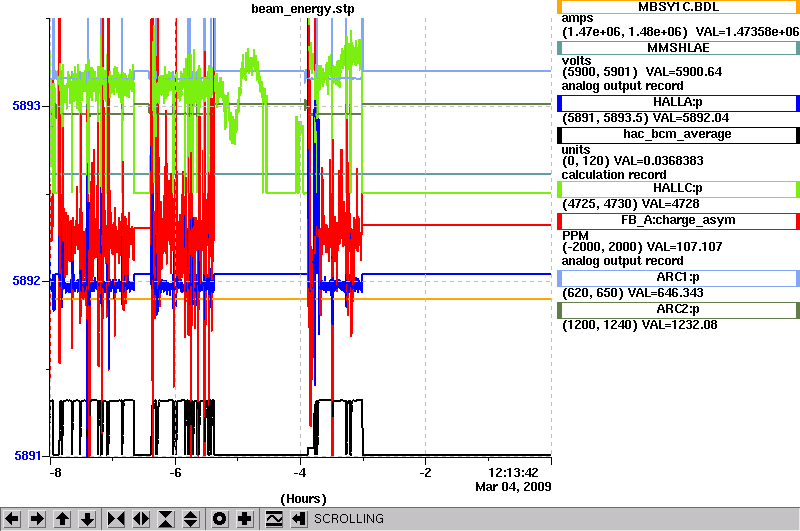Click the -8 hours axis label
The image size is (800, 531).
[x=55, y=472]
